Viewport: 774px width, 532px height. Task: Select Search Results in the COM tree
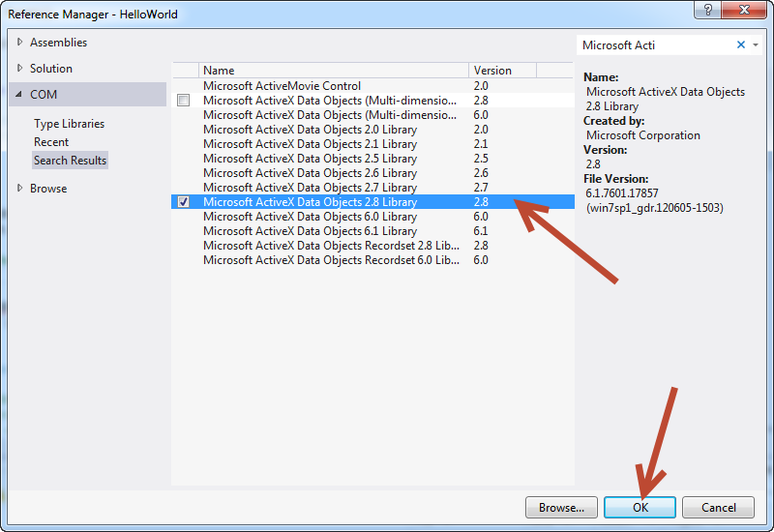(70, 161)
